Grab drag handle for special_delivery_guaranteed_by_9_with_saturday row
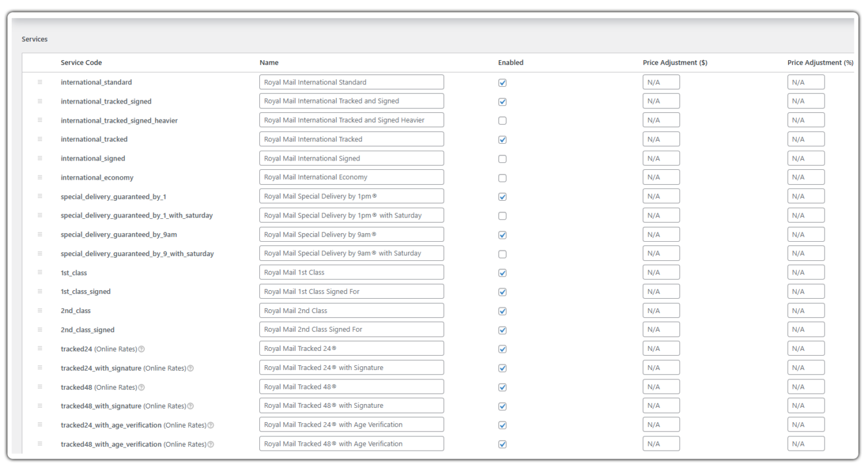This screenshot has width=868, height=468. point(40,254)
